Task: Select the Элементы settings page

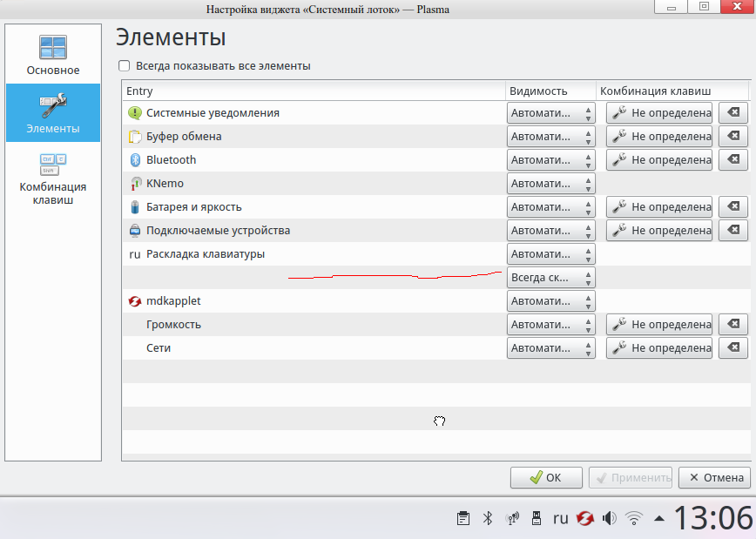Action: click(x=53, y=113)
